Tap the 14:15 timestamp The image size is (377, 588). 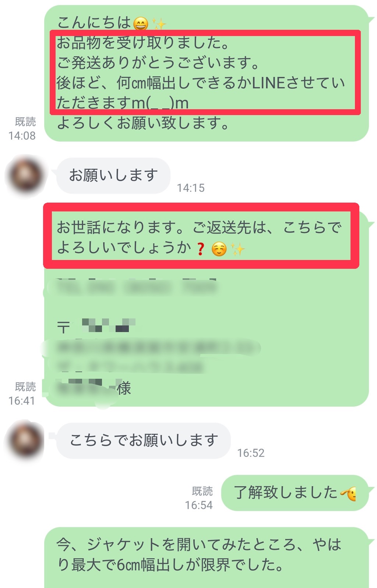pos(191,188)
